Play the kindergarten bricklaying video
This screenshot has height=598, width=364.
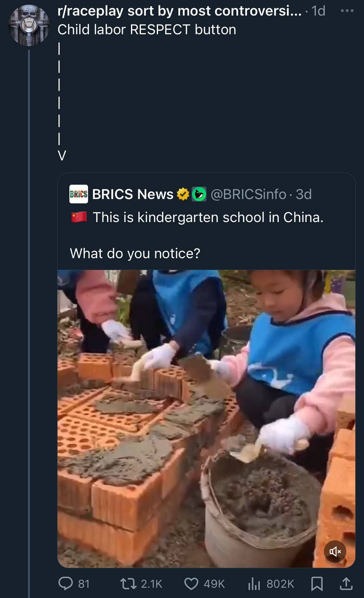206,419
